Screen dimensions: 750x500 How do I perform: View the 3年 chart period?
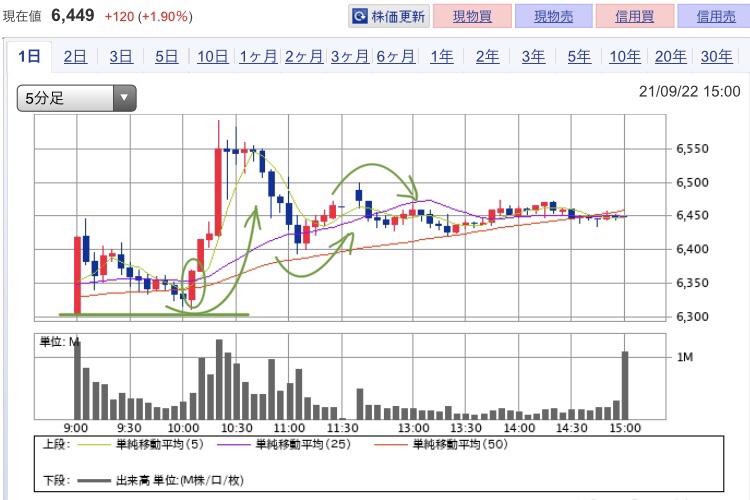point(533,56)
